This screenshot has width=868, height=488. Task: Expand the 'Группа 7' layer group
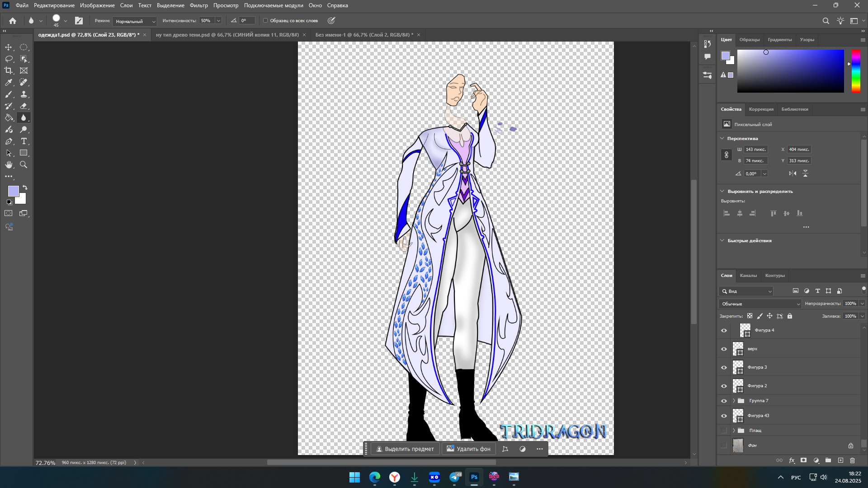point(734,401)
